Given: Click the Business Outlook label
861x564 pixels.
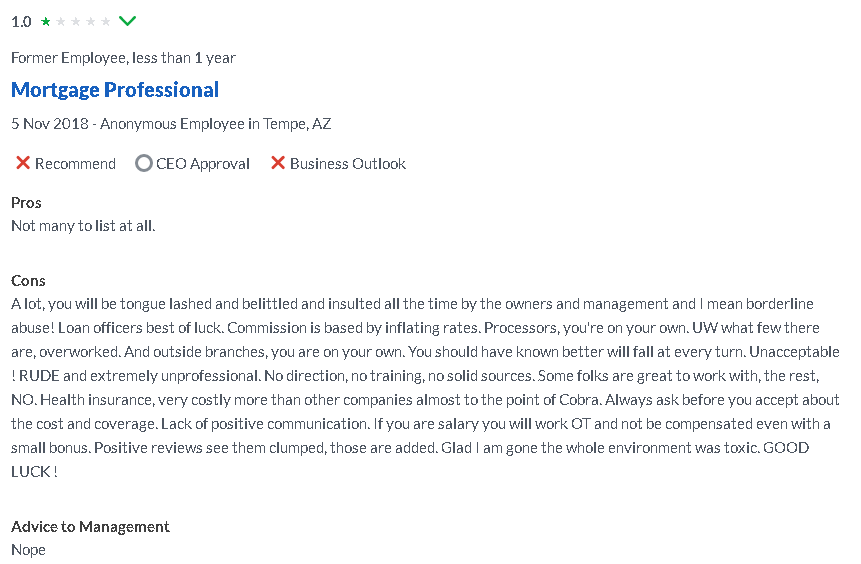Looking at the screenshot, I should point(348,164).
